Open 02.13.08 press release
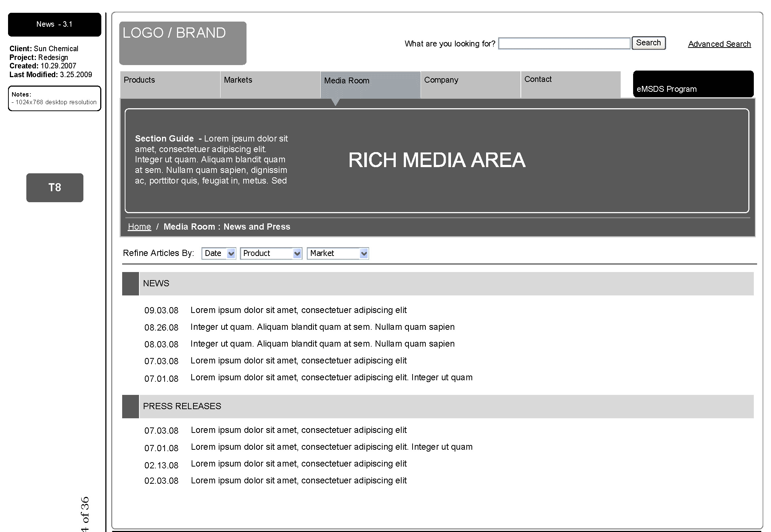The width and height of the screenshot is (771, 532). point(298,464)
